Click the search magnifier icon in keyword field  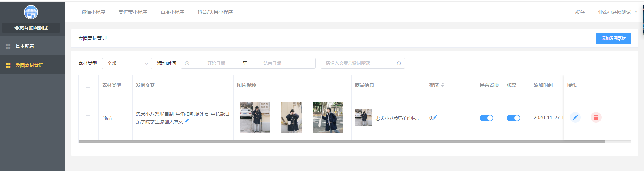[x=399, y=63]
